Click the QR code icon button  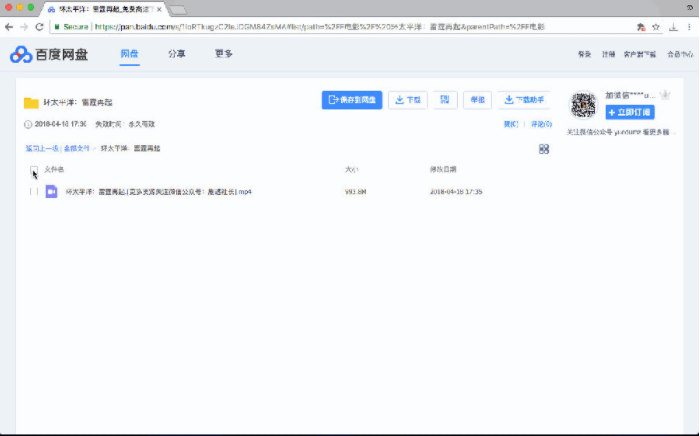(445, 100)
